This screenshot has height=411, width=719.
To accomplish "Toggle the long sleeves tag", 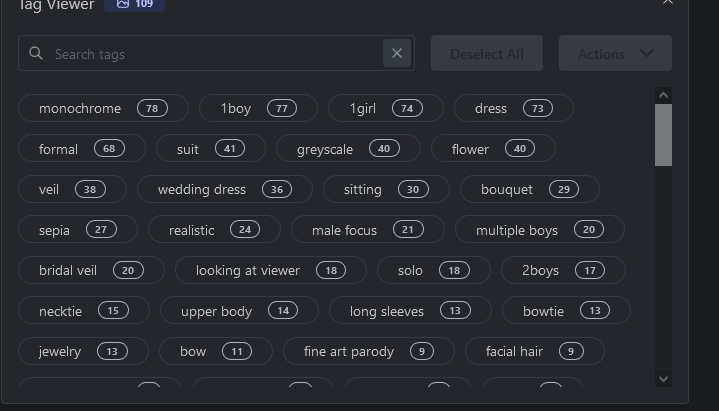I will pos(408,311).
